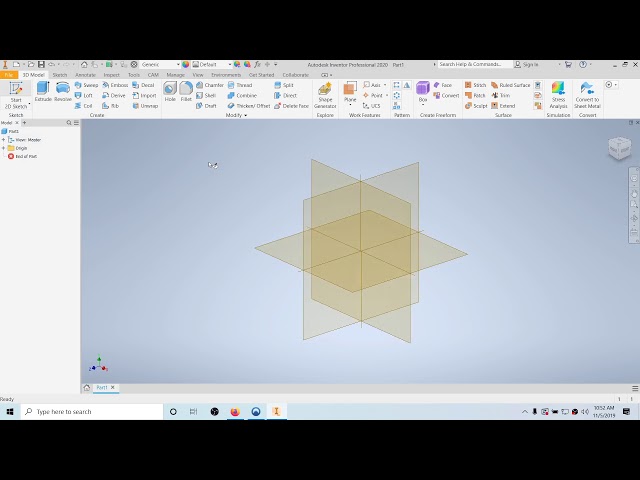Image resolution: width=640 pixels, height=480 pixels.
Task: Activate the Split tool
Action: pos(284,85)
